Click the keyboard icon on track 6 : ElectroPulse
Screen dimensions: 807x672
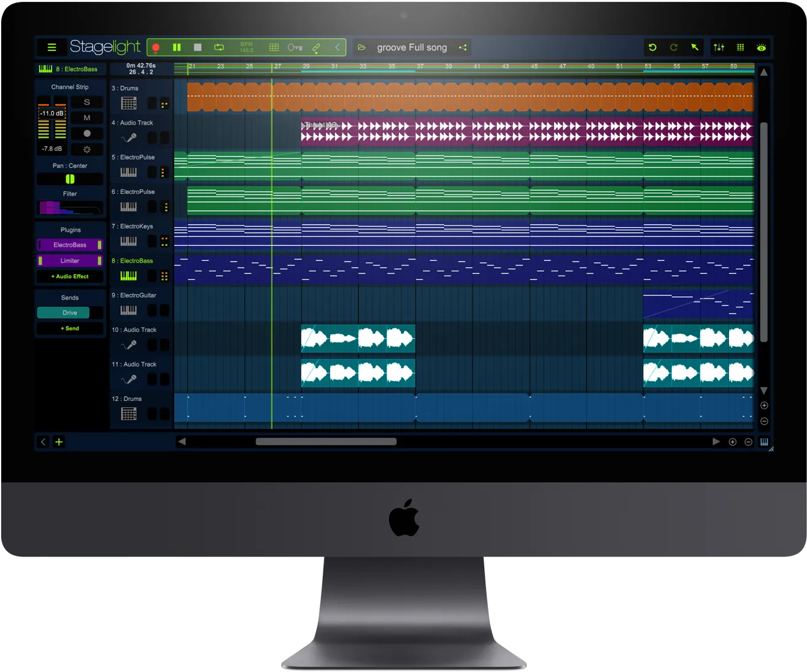pyautogui.click(x=129, y=207)
